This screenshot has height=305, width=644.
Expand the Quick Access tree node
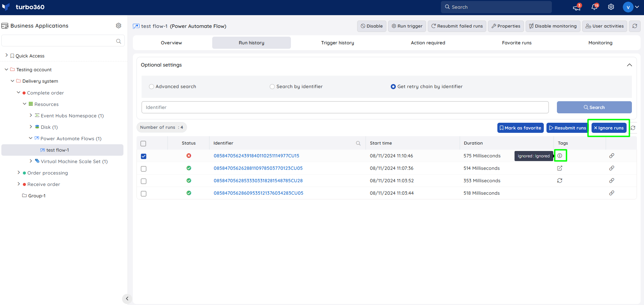point(6,55)
